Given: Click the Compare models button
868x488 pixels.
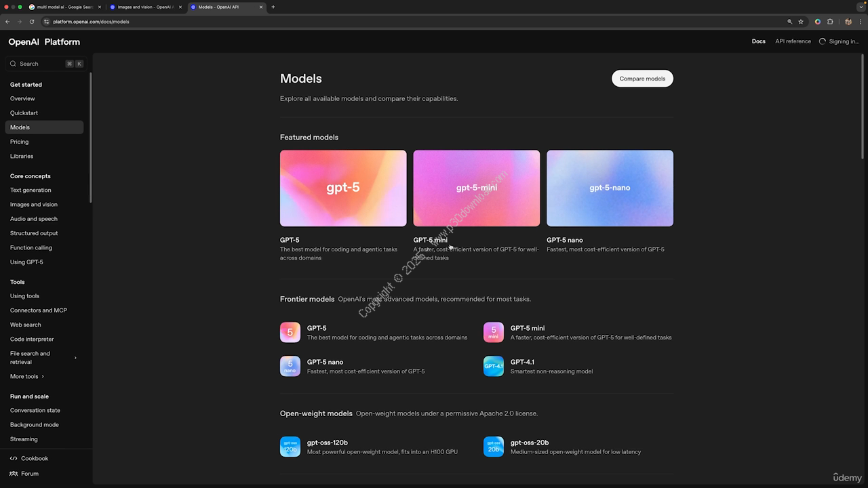Looking at the screenshot, I should tap(642, 79).
